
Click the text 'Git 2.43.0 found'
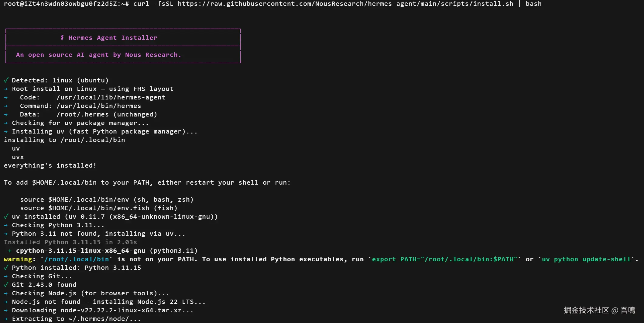44,285
